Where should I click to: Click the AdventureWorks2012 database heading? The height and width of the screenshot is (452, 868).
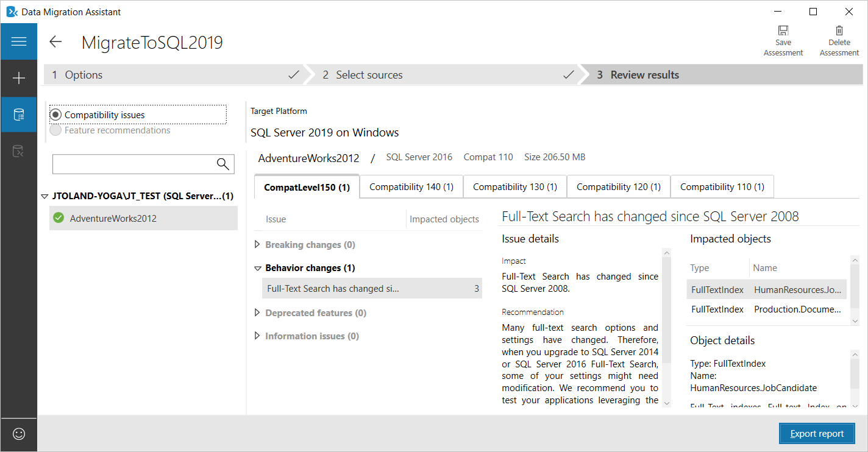pyautogui.click(x=309, y=158)
